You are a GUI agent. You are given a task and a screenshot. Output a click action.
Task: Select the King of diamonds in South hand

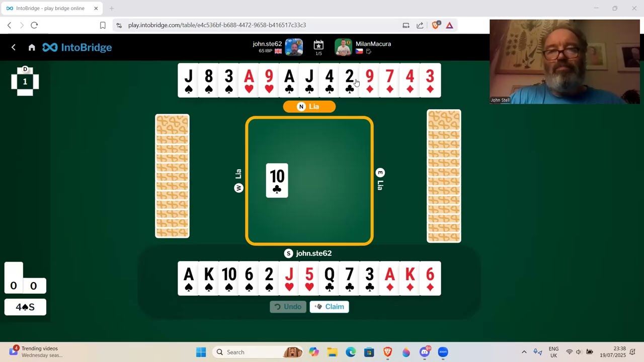pos(410,279)
